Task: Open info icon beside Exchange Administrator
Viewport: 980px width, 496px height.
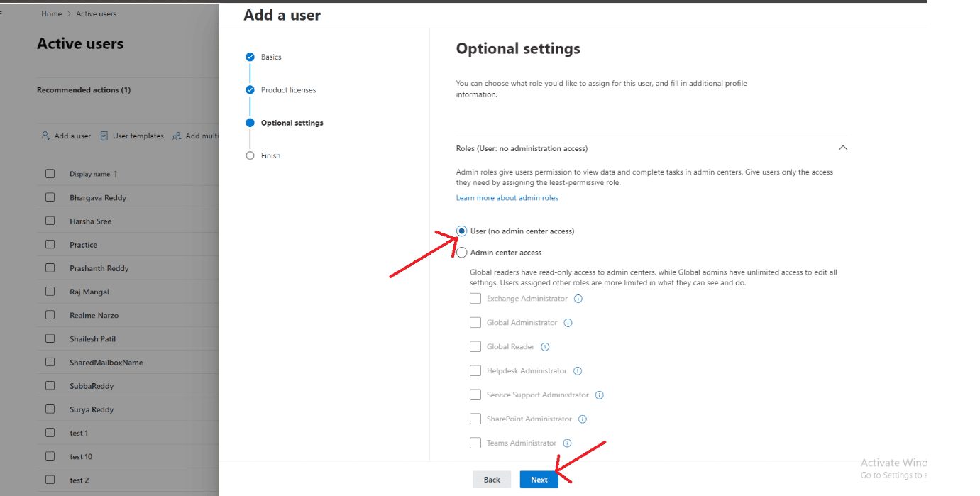Action: 578,299
